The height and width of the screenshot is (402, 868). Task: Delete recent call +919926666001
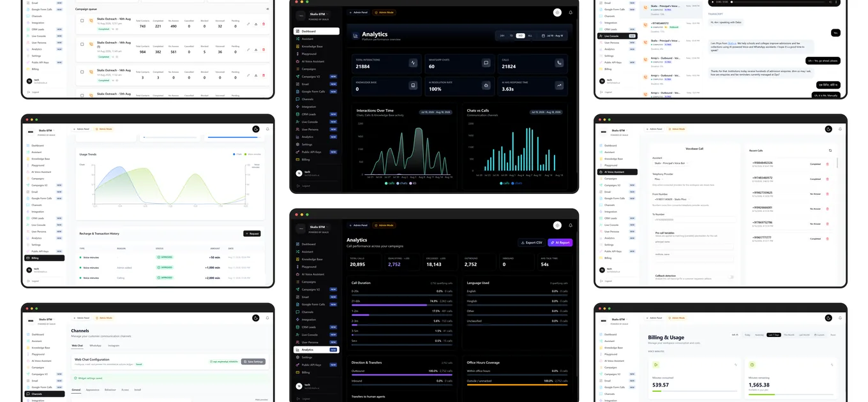click(828, 209)
